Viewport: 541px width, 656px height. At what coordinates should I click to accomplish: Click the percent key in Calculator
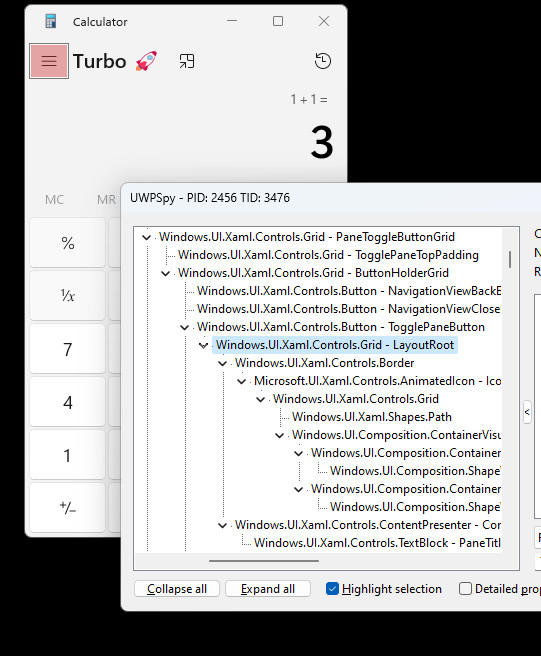tap(68, 243)
